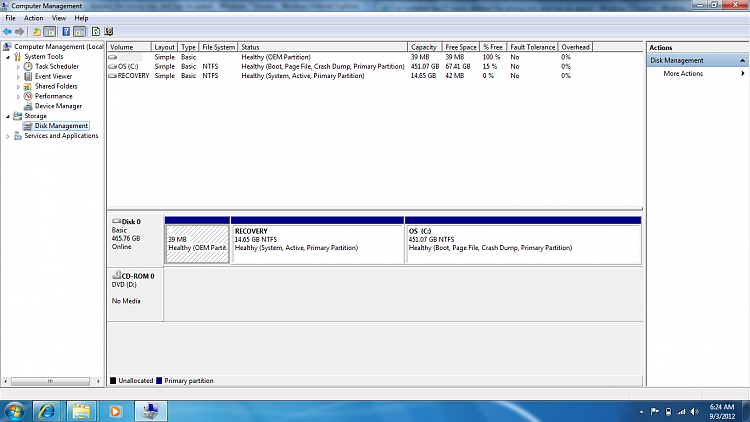
Task: Sort by the Volume column header
Action: pos(129,47)
